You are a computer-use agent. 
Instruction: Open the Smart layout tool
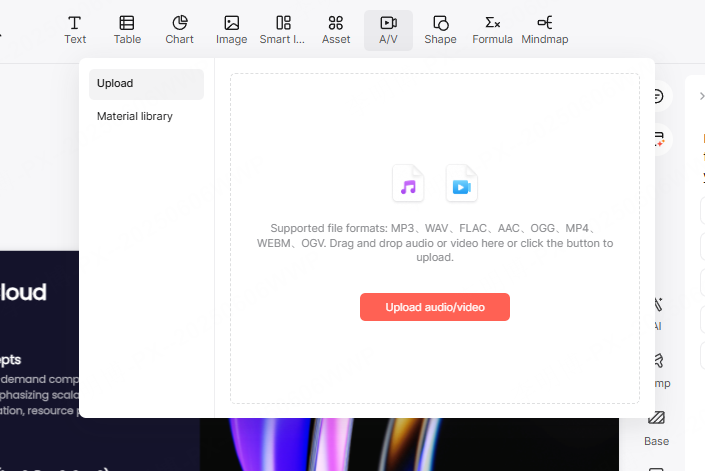tap(283, 30)
